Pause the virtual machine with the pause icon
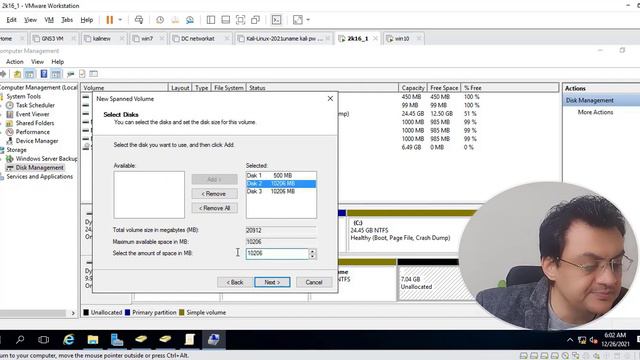This screenshot has width=640, height=360. 109,20
